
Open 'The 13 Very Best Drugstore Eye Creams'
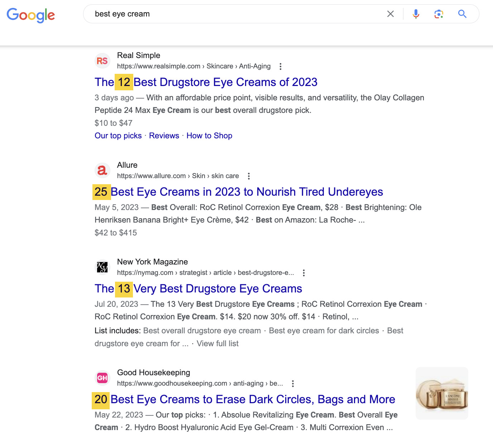pos(198,289)
